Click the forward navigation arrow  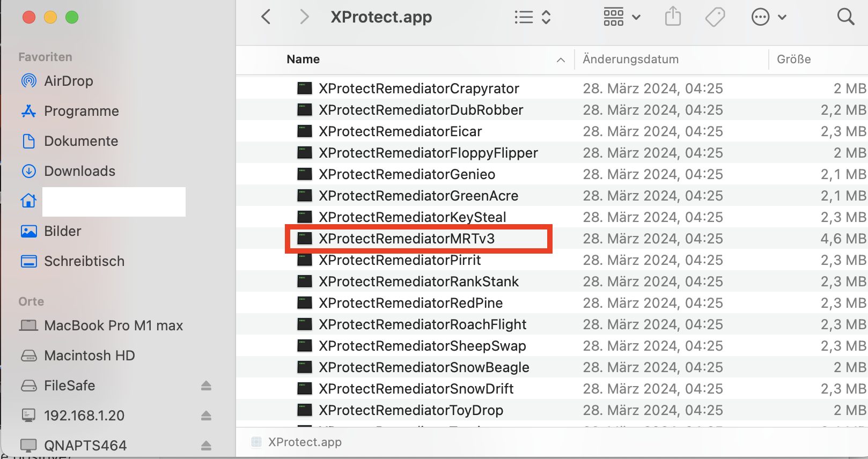304,17
